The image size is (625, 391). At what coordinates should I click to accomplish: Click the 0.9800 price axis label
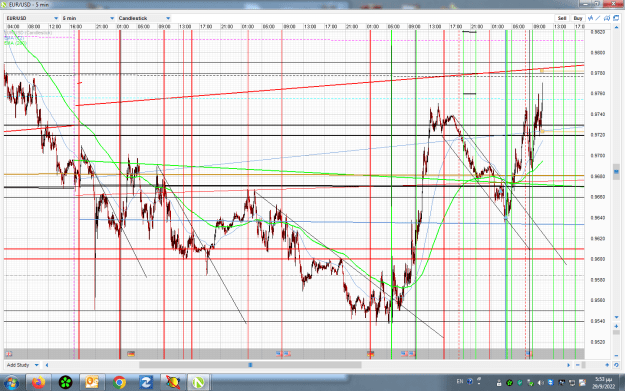(x=598, y=52)
